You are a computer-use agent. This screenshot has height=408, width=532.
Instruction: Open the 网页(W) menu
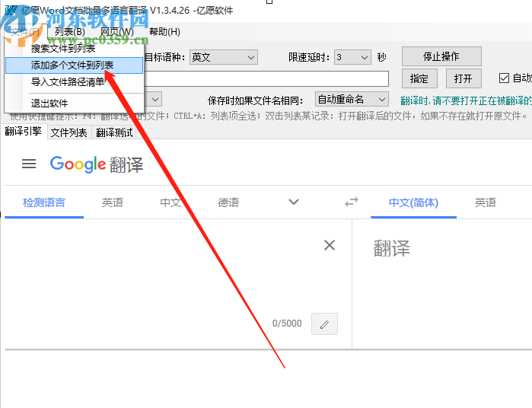pos(117,32)
